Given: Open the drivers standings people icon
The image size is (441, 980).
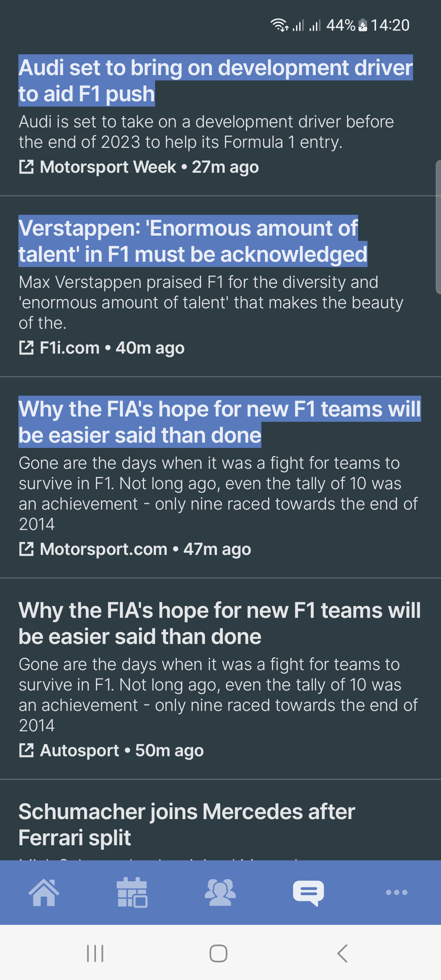Looking at the screenshot, I should pos(220,892).
